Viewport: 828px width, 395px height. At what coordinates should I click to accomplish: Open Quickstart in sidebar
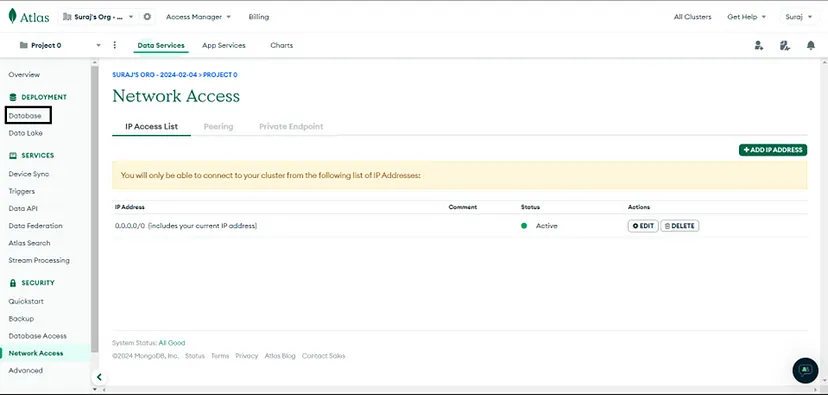point(26,302)
